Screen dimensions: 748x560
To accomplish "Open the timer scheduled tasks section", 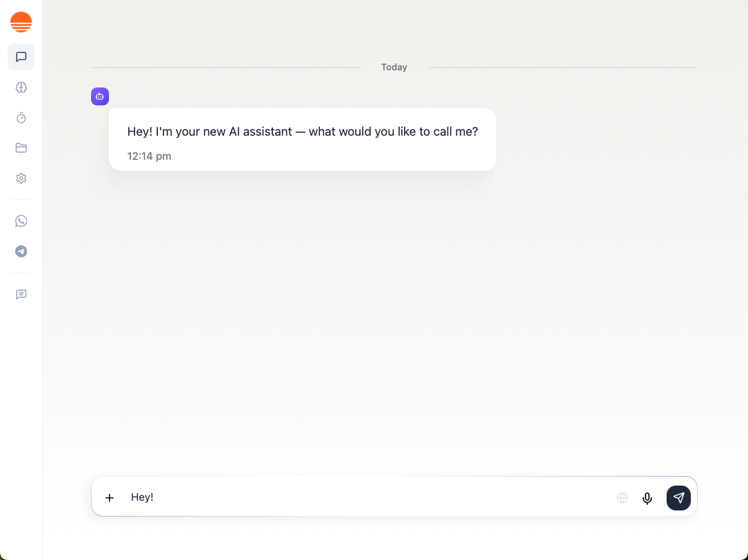I will tap(21, 118).
